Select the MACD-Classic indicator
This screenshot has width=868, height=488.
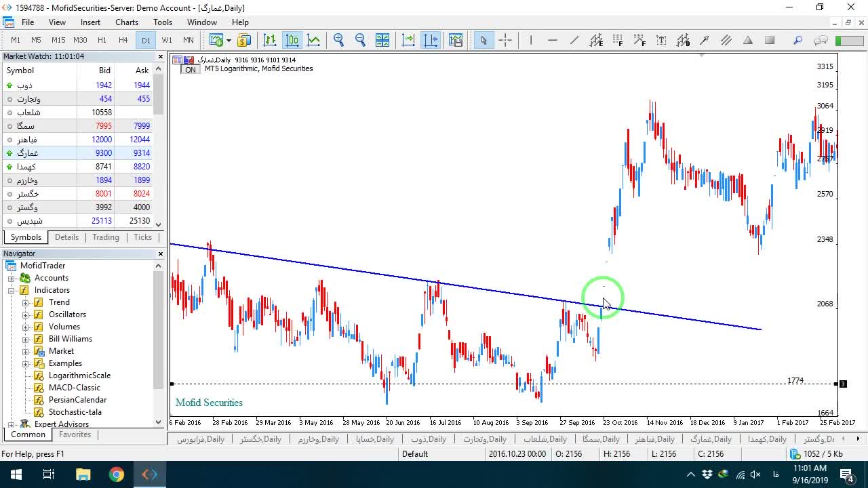(x=74, y=388)
